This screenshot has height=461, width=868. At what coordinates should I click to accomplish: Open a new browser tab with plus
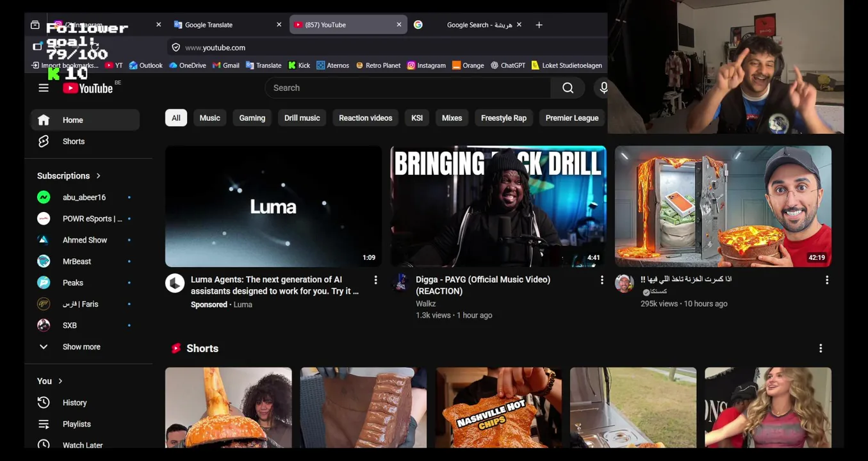click(x=539, y=25)
